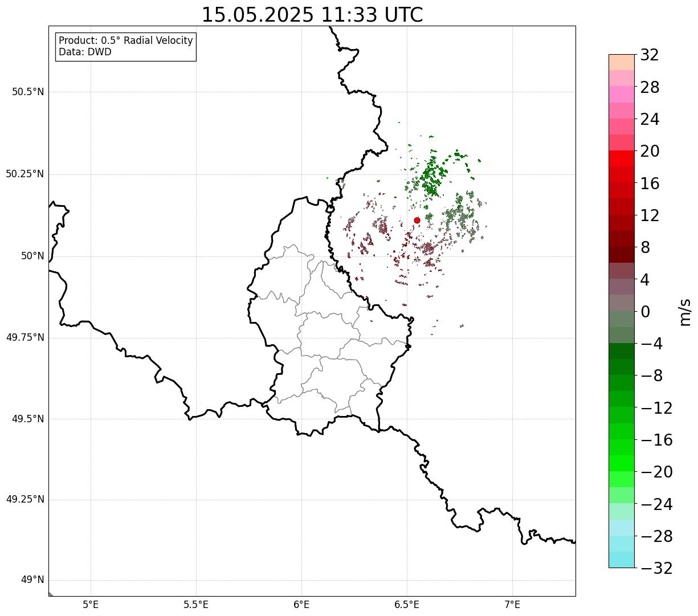The image size is (698, 616).
Task: Click the colorbar tick label 0
Action: tap(645, 312)
